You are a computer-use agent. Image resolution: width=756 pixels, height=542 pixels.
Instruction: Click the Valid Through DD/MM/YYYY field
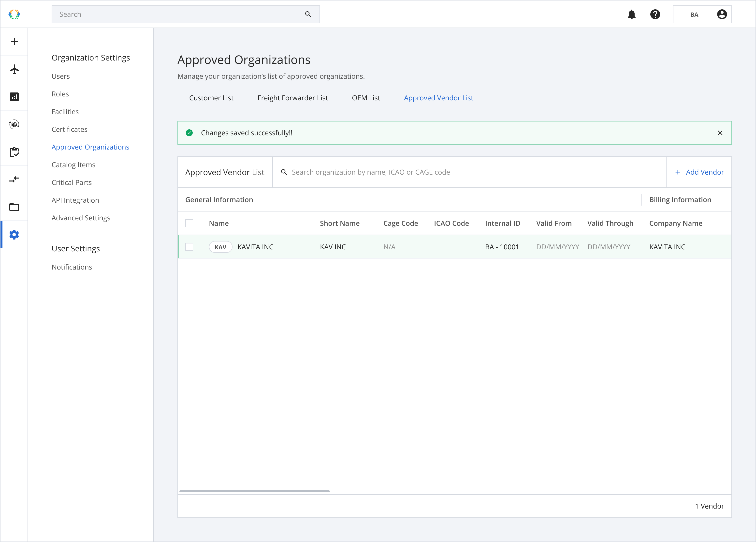click(x=609, y=247)
